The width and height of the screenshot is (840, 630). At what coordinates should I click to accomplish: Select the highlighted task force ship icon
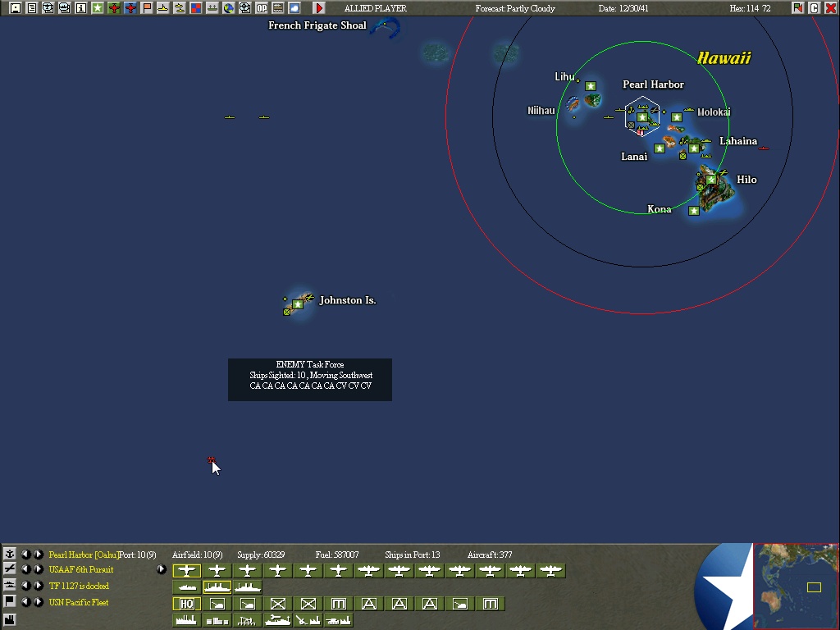217,587
